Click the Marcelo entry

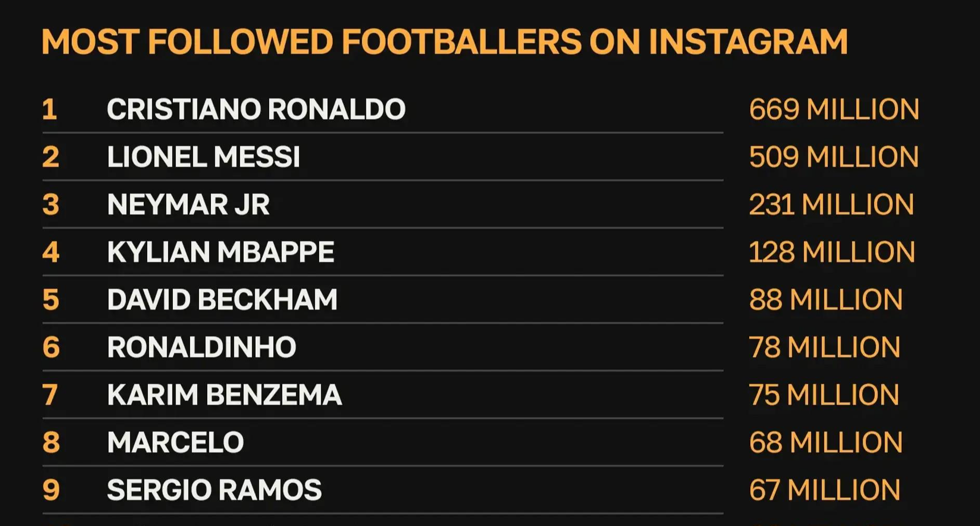tap(175, 443)
